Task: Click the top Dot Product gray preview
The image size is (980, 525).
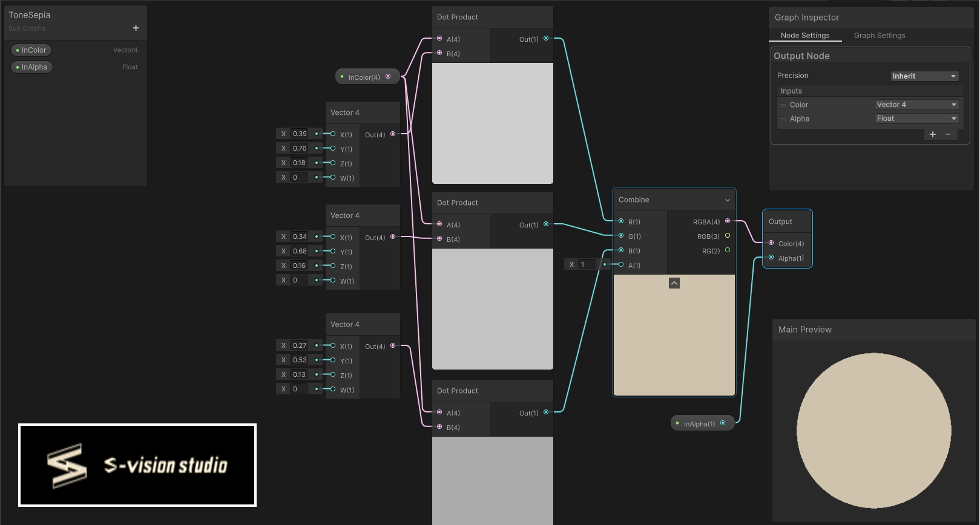Action: (x=493, y=123)
